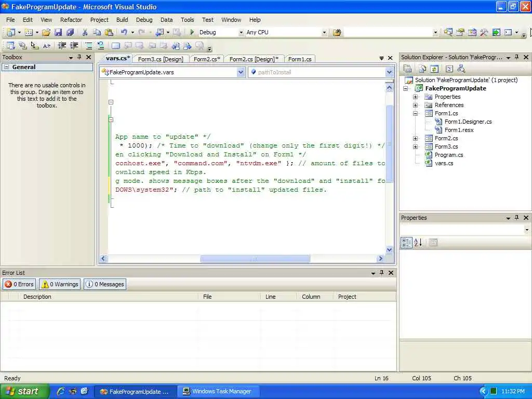
Task: Refresh the Solution Explorer tree
Action: click(x=434, y=69)
